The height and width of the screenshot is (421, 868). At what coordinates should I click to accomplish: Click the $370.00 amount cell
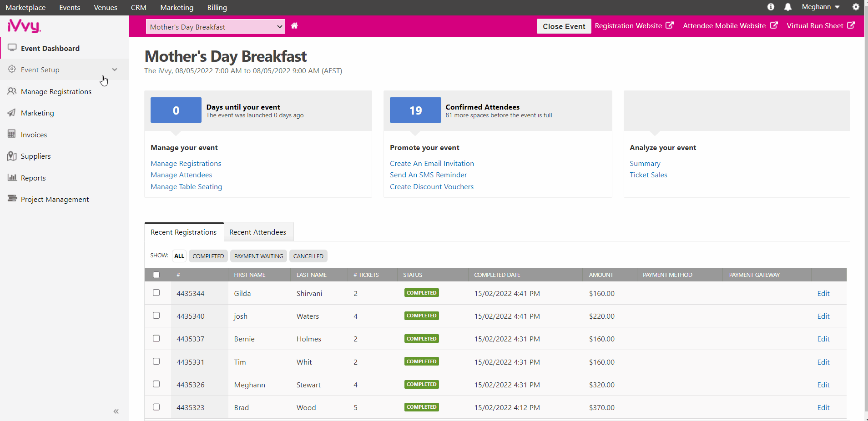pos(602,407)
